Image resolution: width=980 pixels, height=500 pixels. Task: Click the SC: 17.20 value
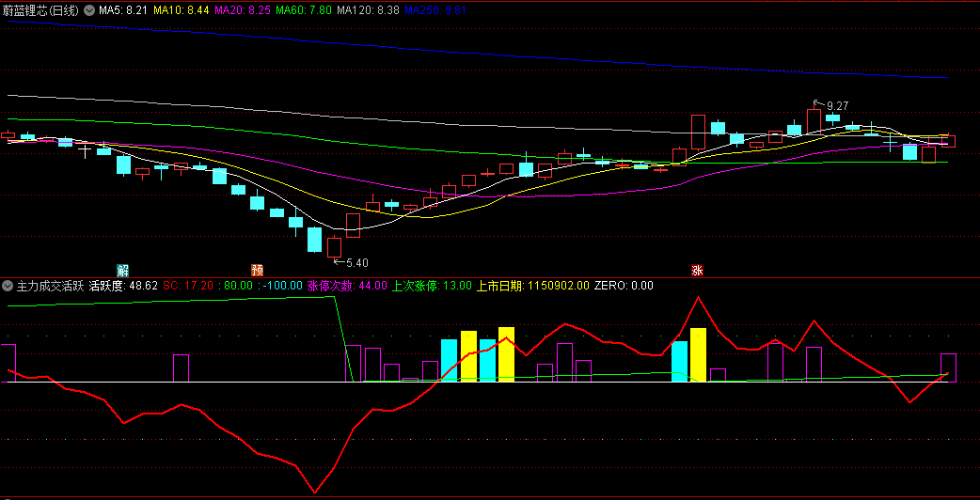(188, 286)
